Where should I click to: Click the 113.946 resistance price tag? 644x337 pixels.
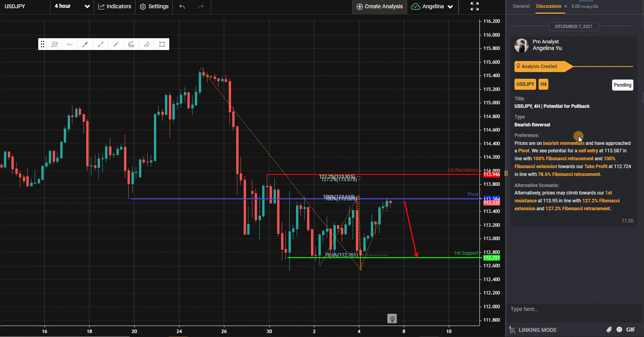491,174
